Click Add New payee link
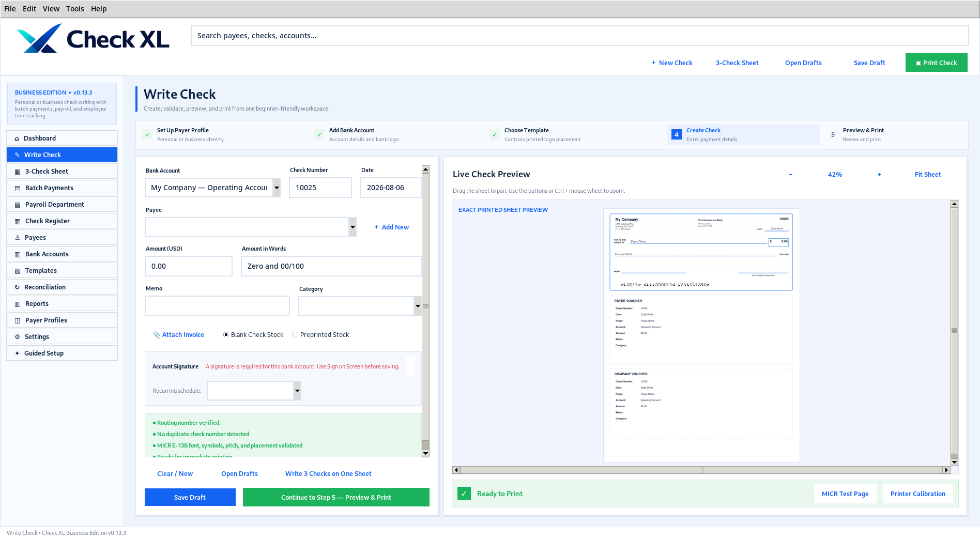Image resolution: width=980 pixels, height=539 pixels. (391, 227)
